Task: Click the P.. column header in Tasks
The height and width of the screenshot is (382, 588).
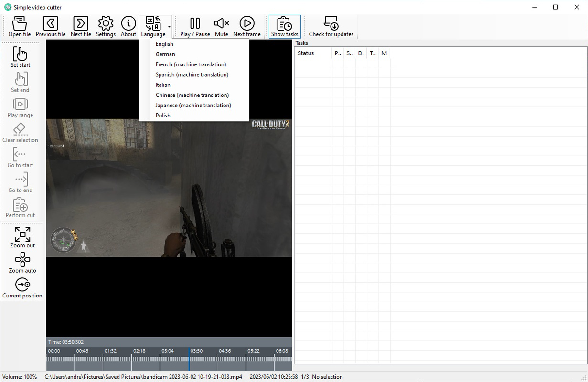Action: (338, 53)
